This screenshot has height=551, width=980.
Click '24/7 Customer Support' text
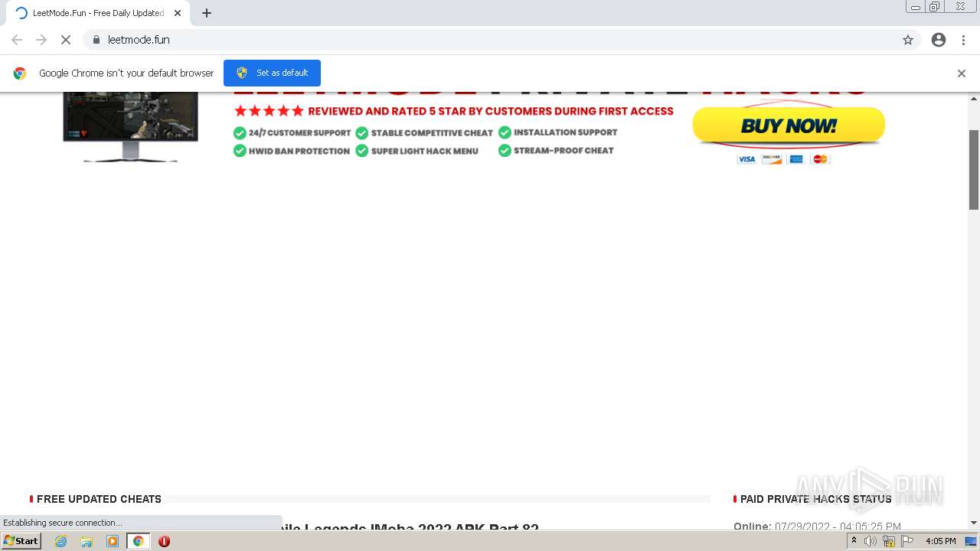click(x=299, y=133)
